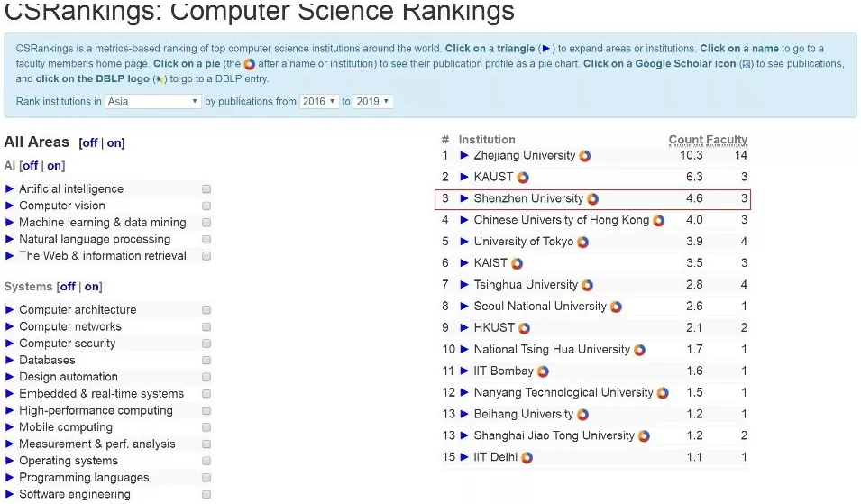
Task: Turn AI areas off link
Action: [30, 166]
